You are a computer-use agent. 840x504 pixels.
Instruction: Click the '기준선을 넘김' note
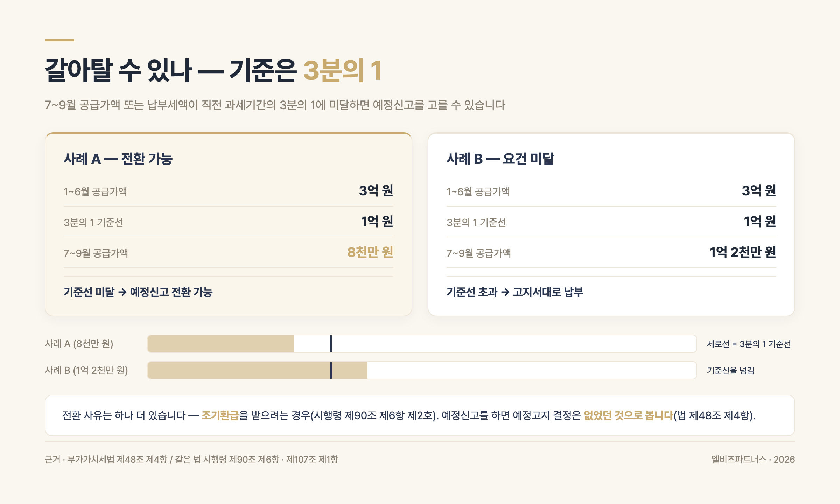point(731,371)
